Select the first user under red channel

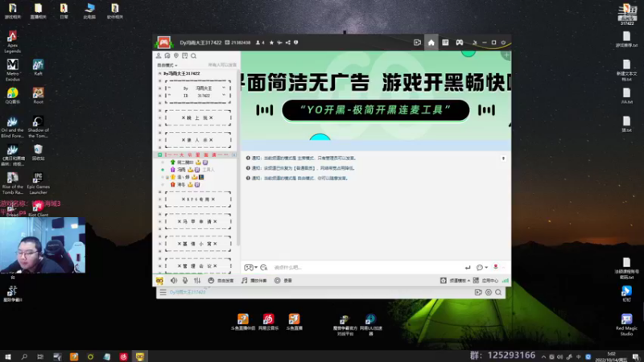(x=185, y=162)
